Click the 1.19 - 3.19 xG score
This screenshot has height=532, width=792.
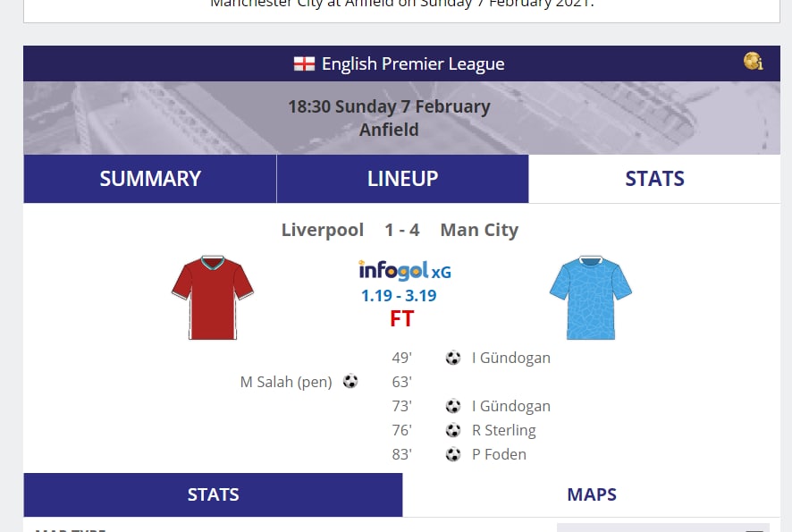tap(399, 295)
